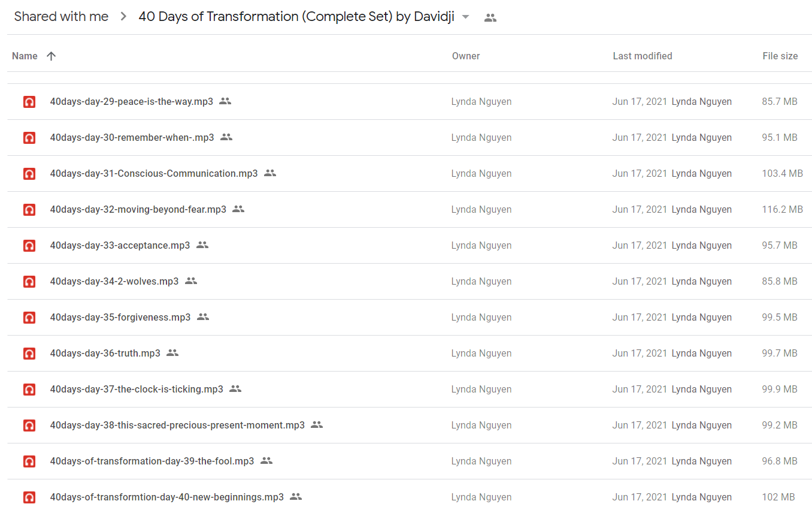The width and height of the screenshot is (812, 510).
Task: Go to Shared with me breadcrumb
Action: coord(61,17)
